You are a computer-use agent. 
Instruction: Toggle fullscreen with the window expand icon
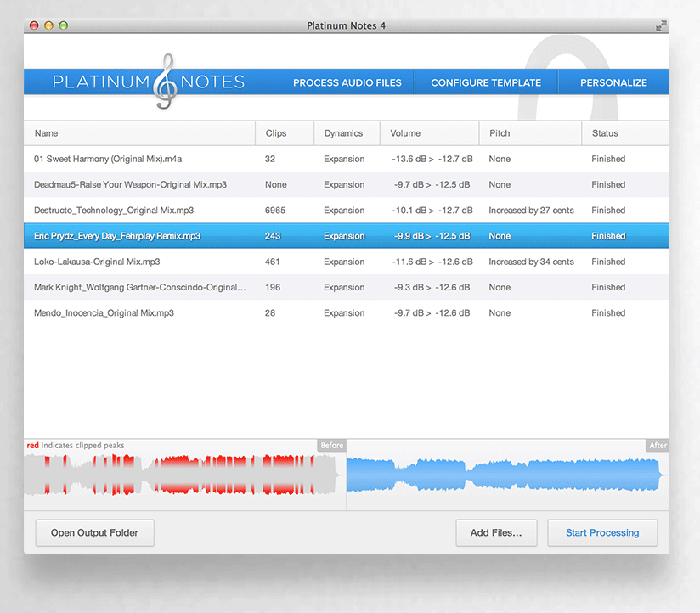pyautogui.click(x=661, y=25)
